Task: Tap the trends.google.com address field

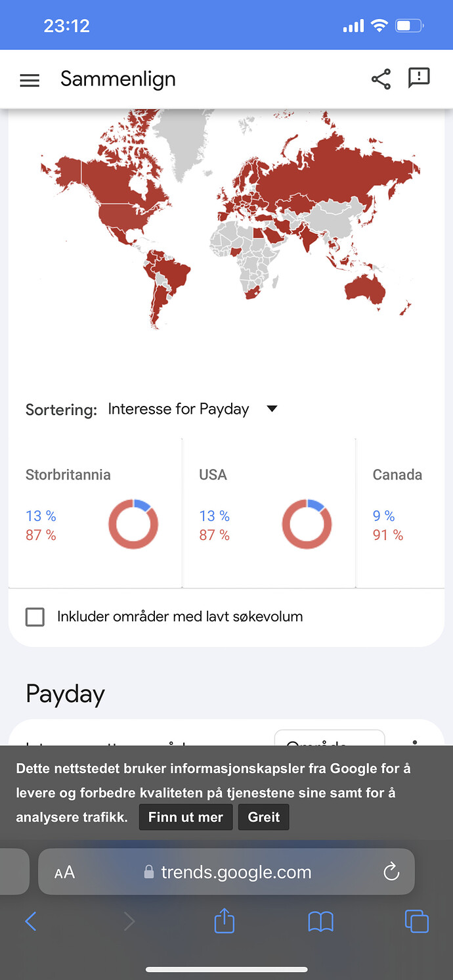Action: pos(226,872)
